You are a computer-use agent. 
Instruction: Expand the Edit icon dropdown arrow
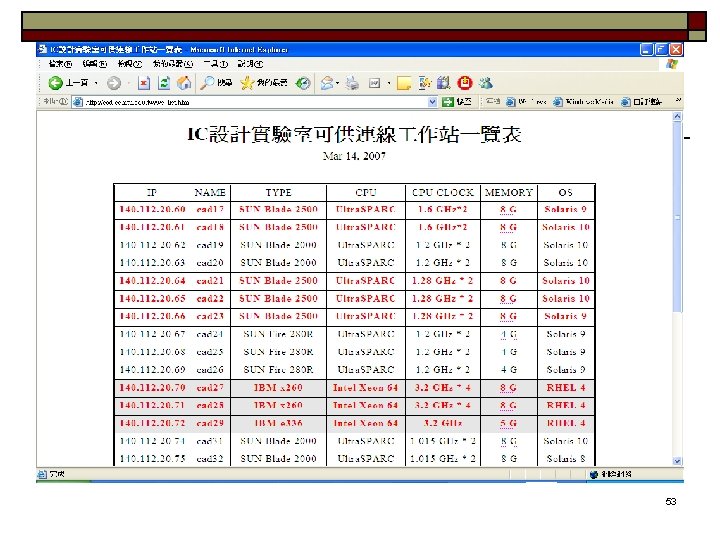click(x=389, y=83)
